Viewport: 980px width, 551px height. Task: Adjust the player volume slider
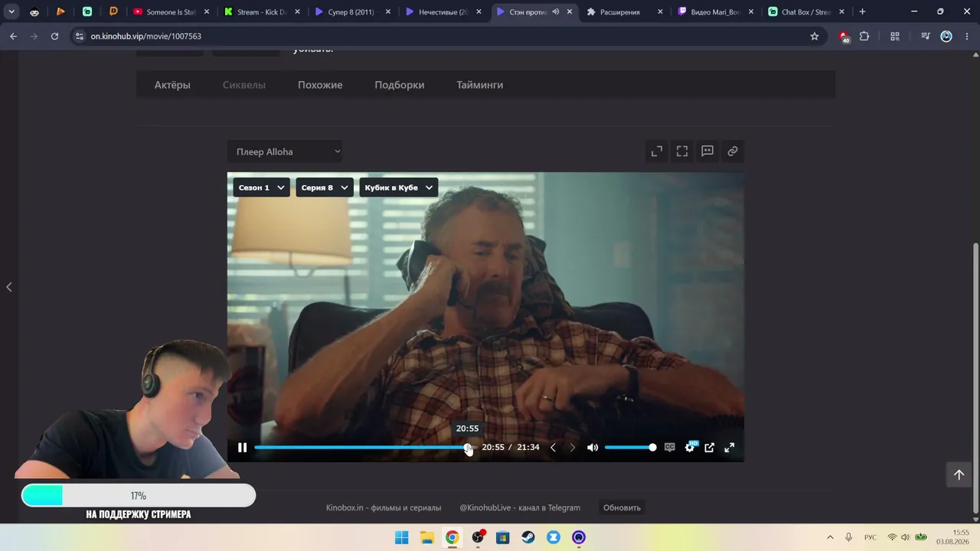point(629,448)
